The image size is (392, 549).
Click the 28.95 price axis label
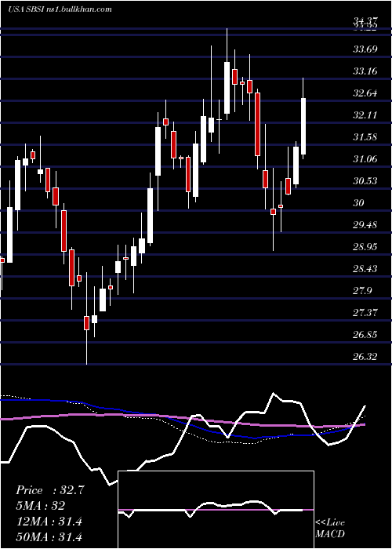coord(365,247)
